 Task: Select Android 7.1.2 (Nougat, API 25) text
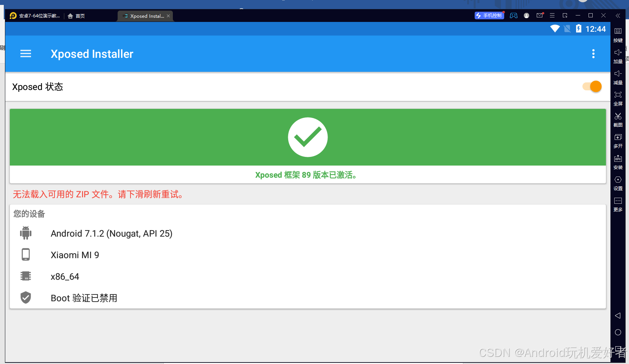[x=112, y=234]
